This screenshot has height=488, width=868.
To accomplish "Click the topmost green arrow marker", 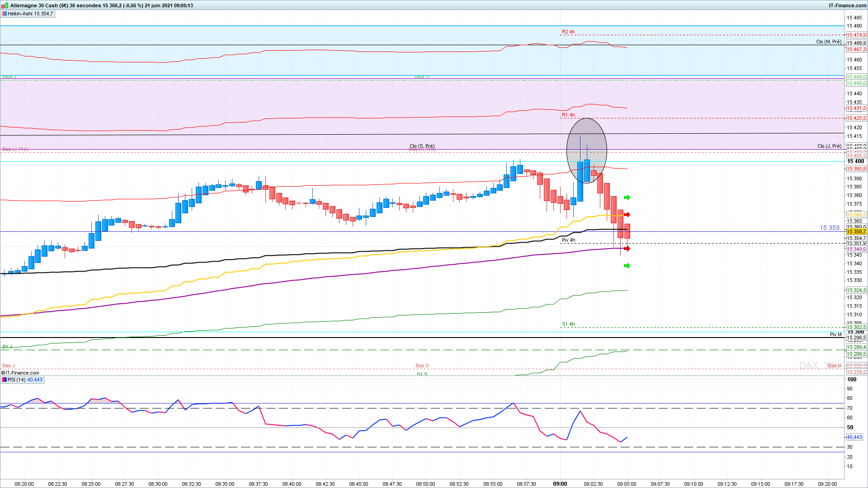I will click(x=627, y=197).
